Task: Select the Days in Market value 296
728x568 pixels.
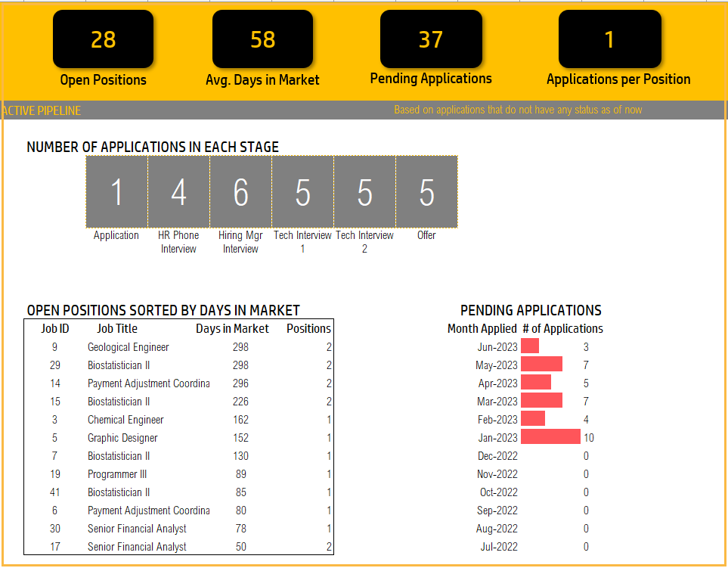Action: coord(240,383)
